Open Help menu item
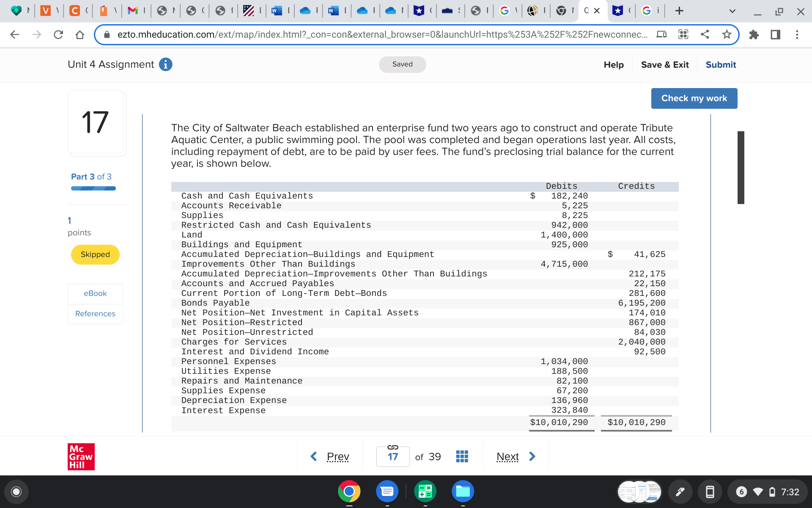The width and height of the screenshot is (812, 508). (x=613, y=65)
